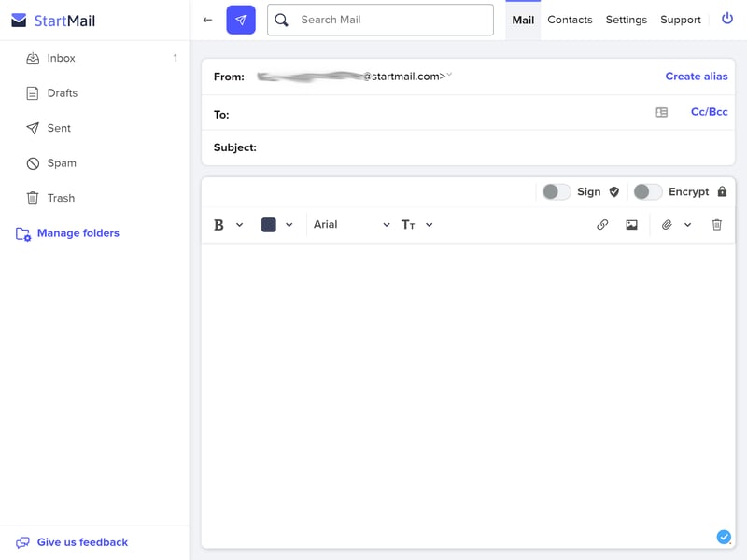Click the Create alias link

click(696, 77)
